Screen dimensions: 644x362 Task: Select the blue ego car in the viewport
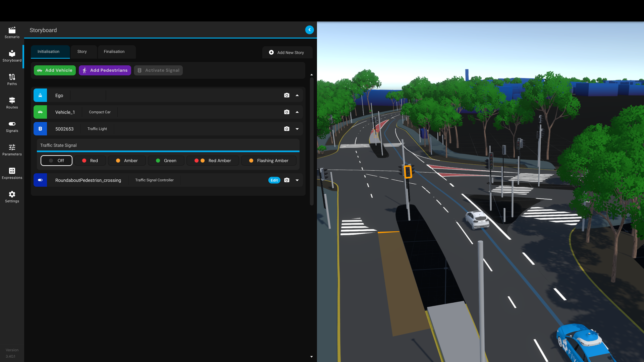(x=585, y=344)
